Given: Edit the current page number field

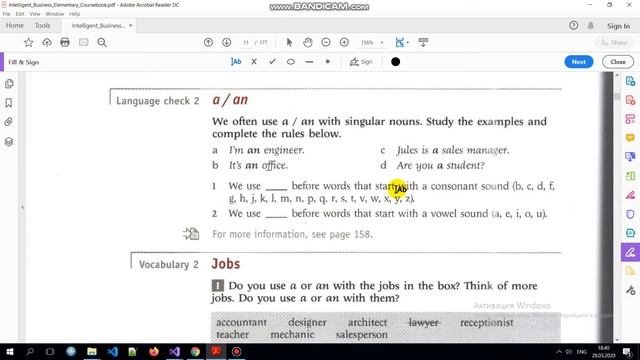Looking at the screenshot, I should [x=246, y=42].
